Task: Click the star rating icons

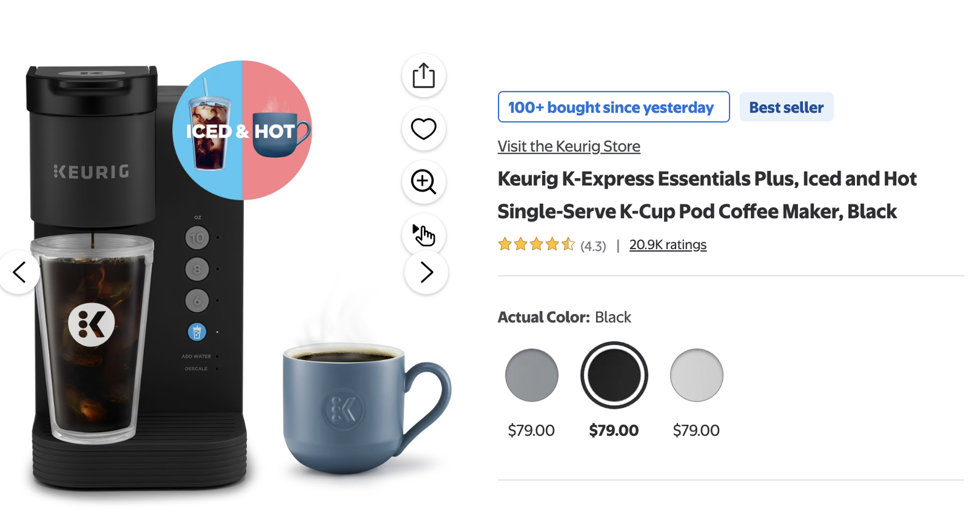Action: (536, 245)
